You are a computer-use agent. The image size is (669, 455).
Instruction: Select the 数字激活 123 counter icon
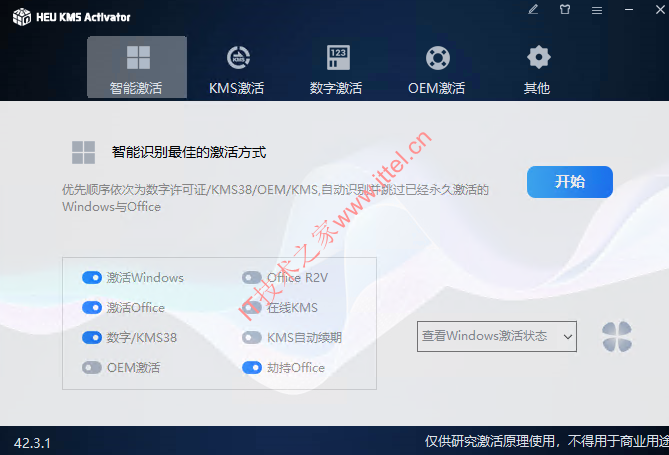[x=338, y=57]
